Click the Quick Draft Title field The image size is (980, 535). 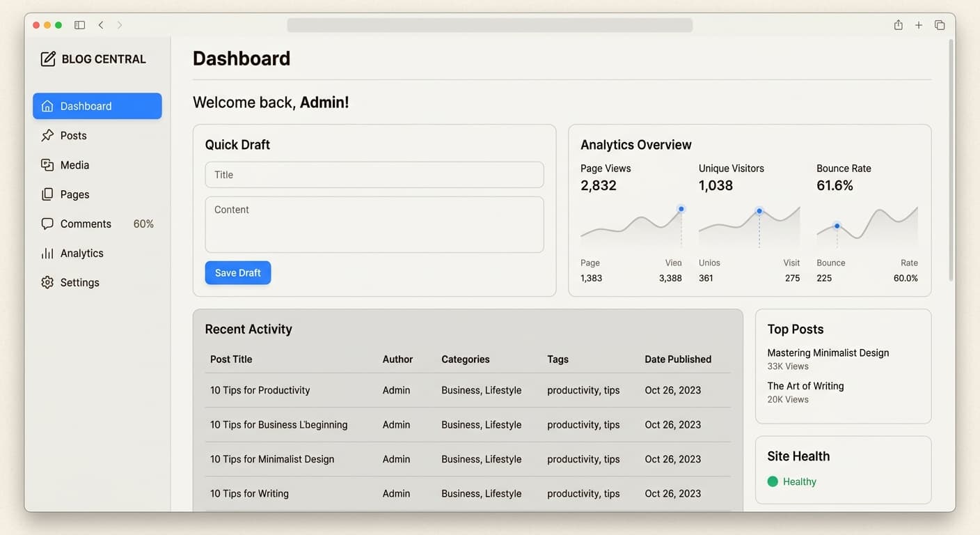tap(374, 175)
